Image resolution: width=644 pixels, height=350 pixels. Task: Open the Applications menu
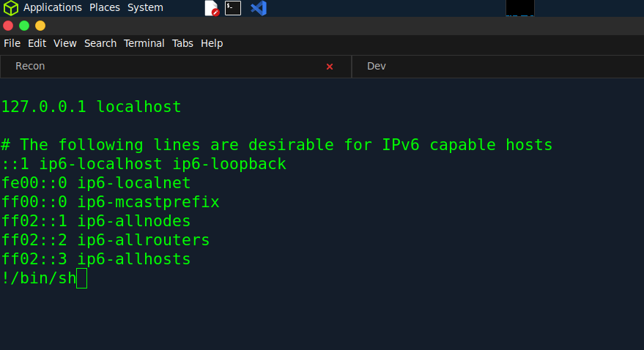point(53,8)
